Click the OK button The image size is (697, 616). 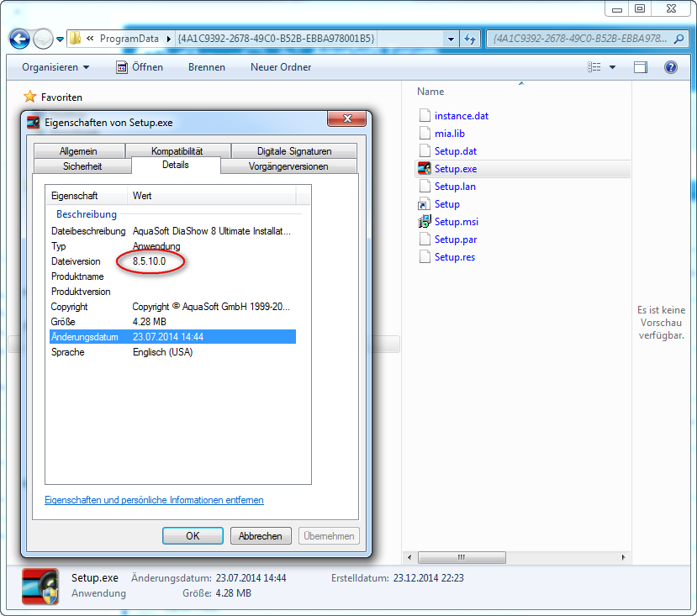tap(193, 536)
